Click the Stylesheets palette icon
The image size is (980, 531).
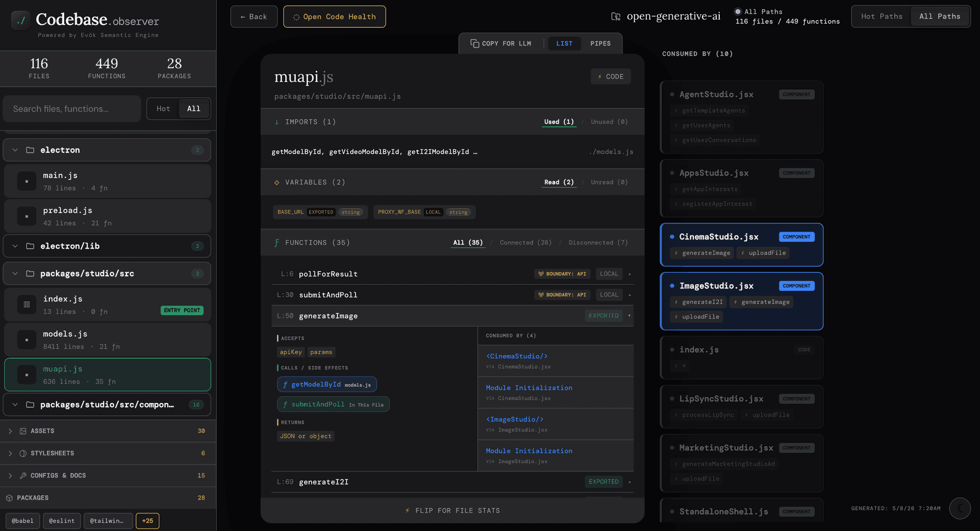point(22,453)
